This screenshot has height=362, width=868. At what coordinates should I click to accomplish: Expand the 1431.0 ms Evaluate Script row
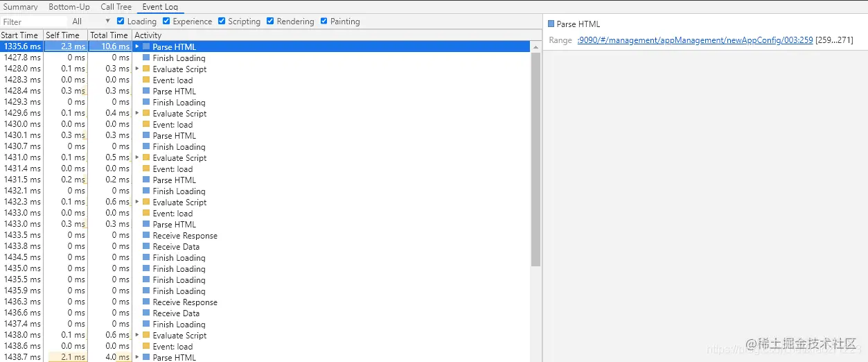coord(137,157)
